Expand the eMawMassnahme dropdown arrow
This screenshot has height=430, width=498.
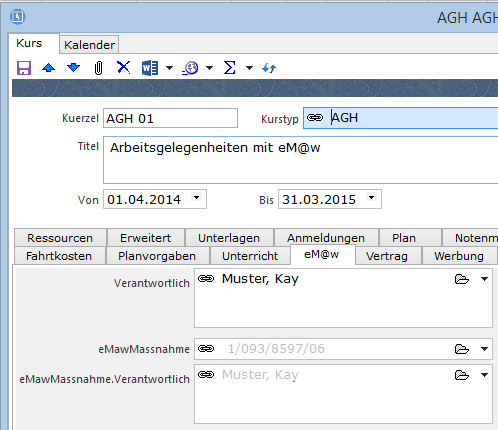pyautogui.click(x=484, y=349)
